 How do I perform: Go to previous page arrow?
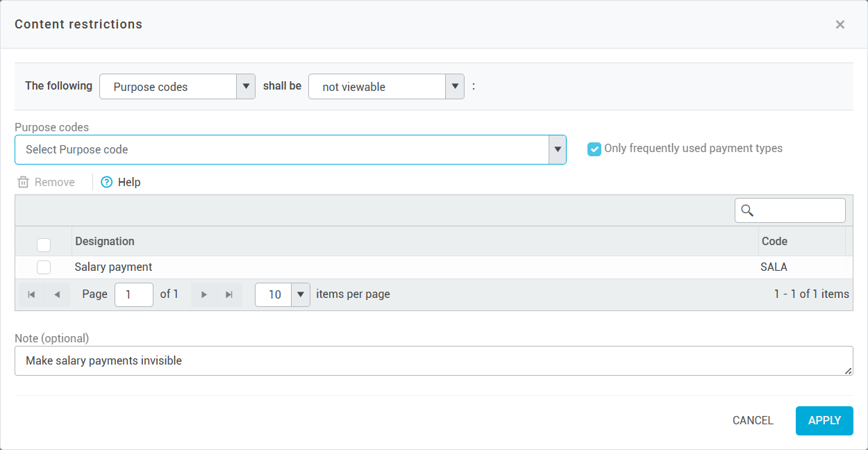tap(57, 294)
